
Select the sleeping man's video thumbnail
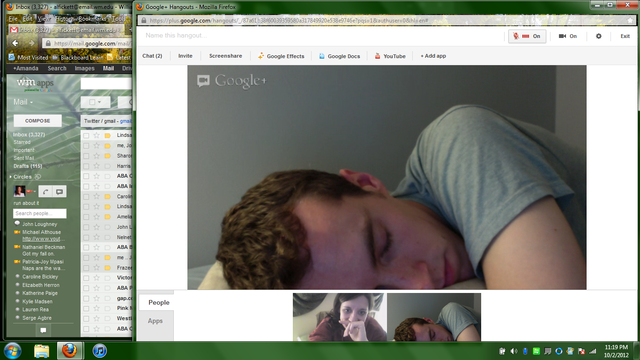tap(434, 317)
